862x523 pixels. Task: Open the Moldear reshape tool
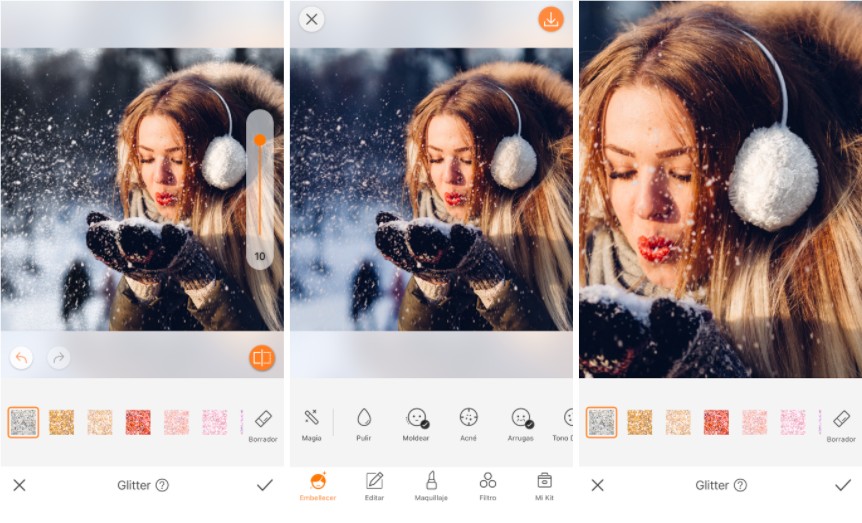[x=416, y=425]
